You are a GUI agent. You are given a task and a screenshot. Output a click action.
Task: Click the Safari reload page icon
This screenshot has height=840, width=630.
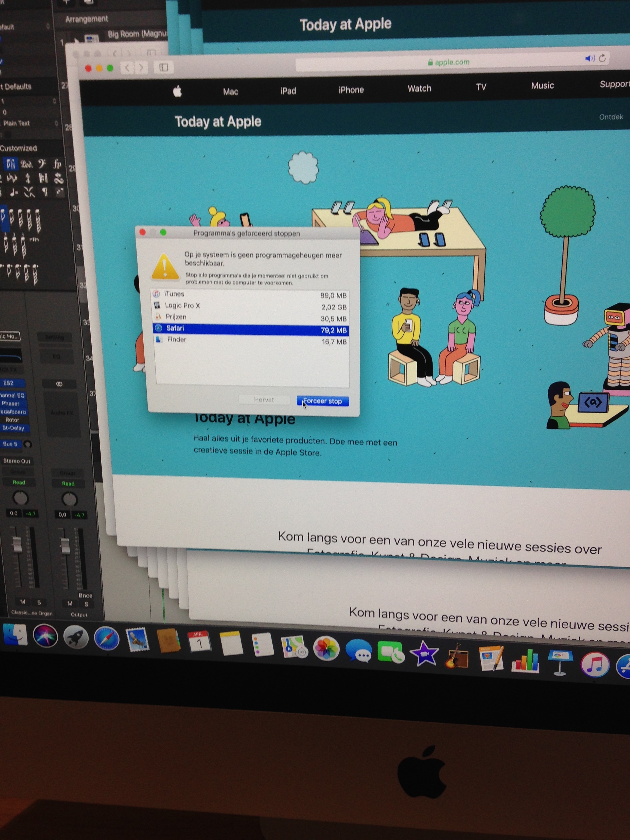602,58
